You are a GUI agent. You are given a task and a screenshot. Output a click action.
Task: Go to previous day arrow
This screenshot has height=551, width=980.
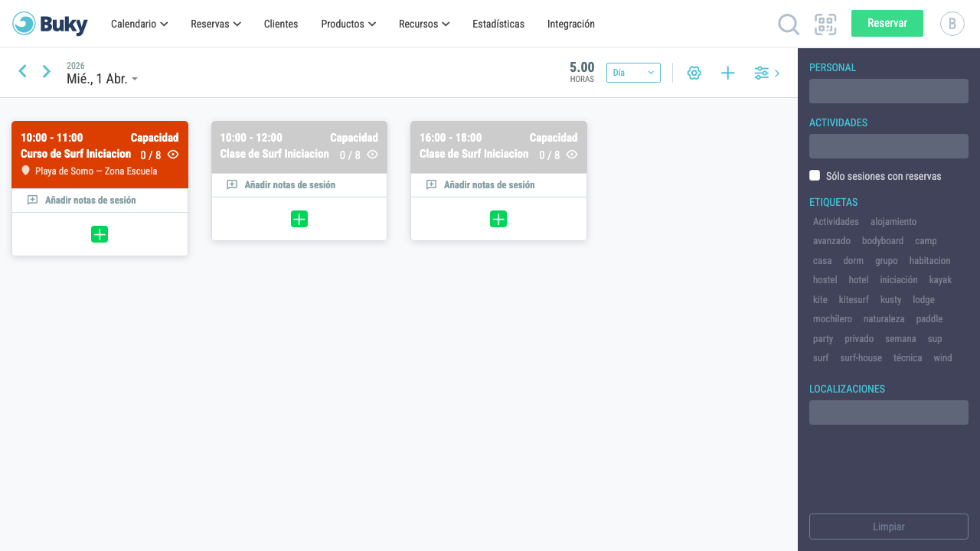point(23,71)
